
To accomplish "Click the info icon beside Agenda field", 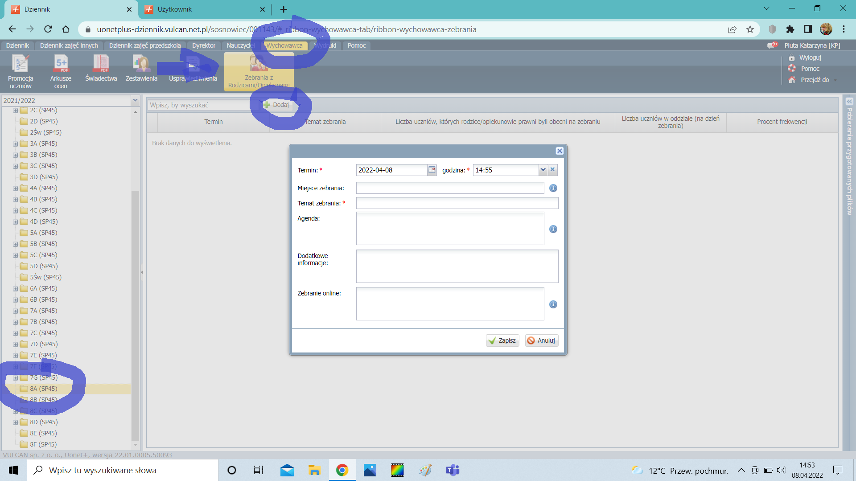I will coord(553,229).
